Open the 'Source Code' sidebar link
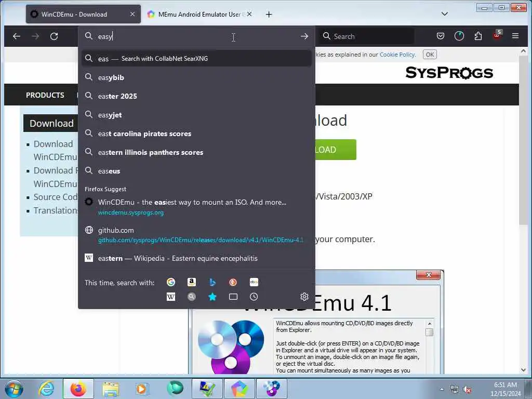The width and height of the screenshot is (532, 399). point(56,197)
